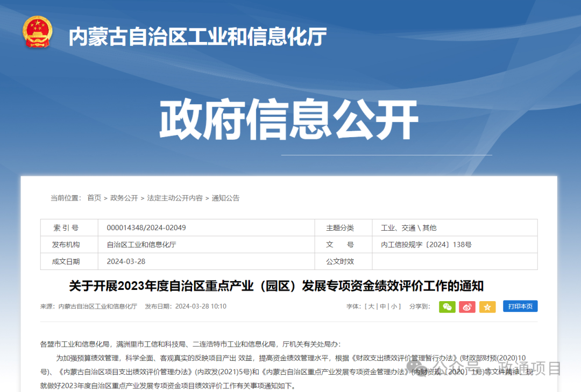Open 首页 in the breadcrumb
This screenshot has width=581, height=392.
coord(94,198)
